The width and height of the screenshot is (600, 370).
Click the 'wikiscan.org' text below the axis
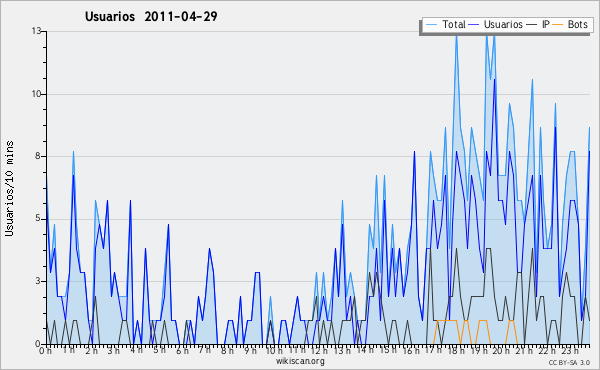click(300, 361)
